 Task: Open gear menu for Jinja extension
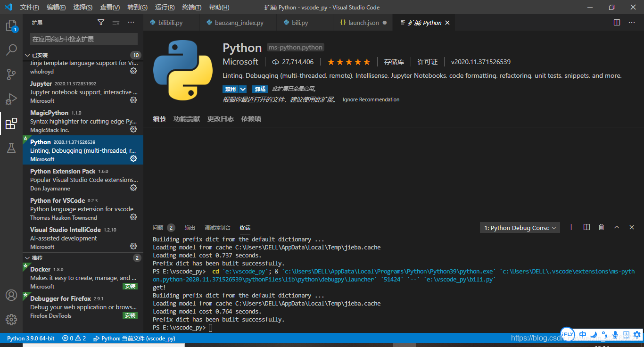(133, 71)
